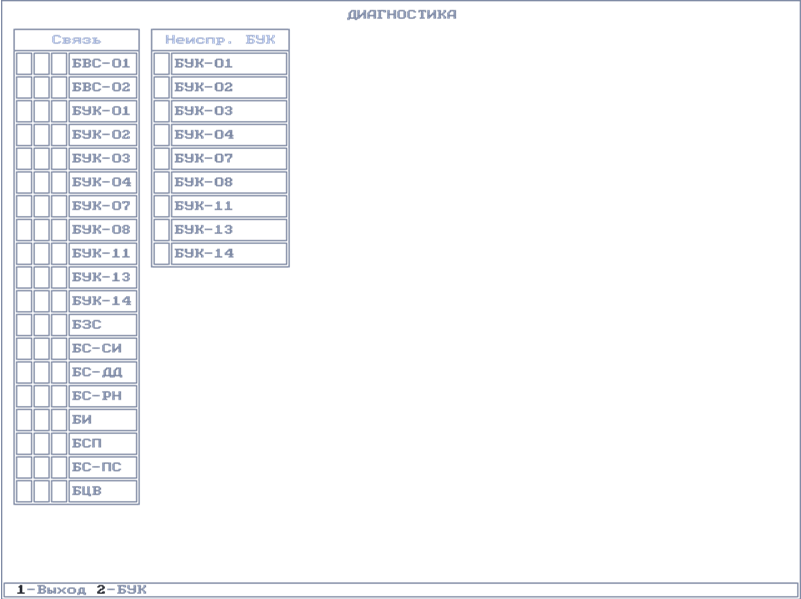Click the Связь panel header
801x599 pixels.
(77, 40)
